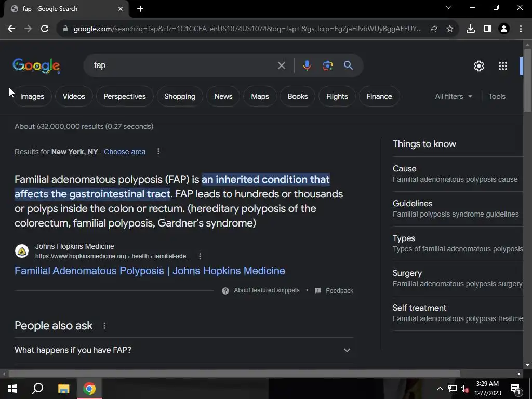The height and width of the screenshot is (399, 532).
Task: Switch to Videos results
Action: click(x=74, y=96)
